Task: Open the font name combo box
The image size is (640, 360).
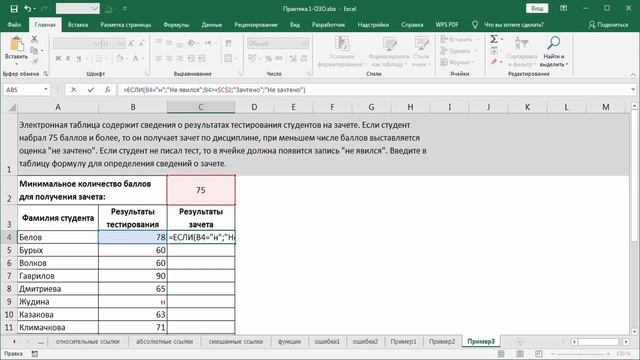Action: pyautogui.click(x=77, y=43)
